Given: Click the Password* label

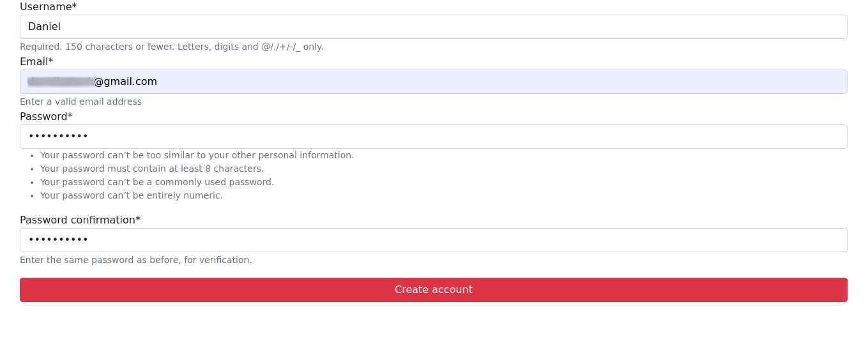Looking at the screenshot, I should point(46,117).
